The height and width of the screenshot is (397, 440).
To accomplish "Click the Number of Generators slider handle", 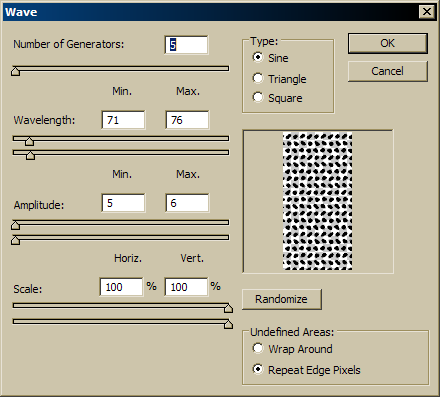I will [x=15, y=71].
